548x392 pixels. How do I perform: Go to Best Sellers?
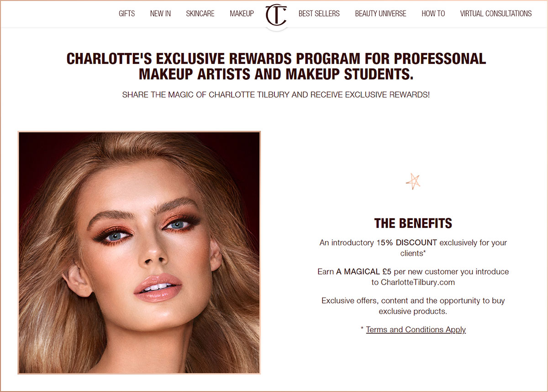(319, 14)
